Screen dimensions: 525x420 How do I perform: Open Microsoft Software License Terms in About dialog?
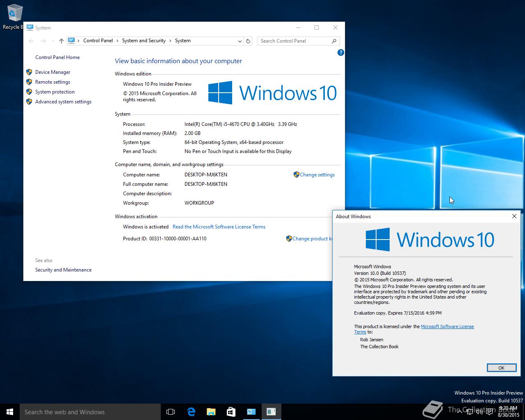coord(447,326)
